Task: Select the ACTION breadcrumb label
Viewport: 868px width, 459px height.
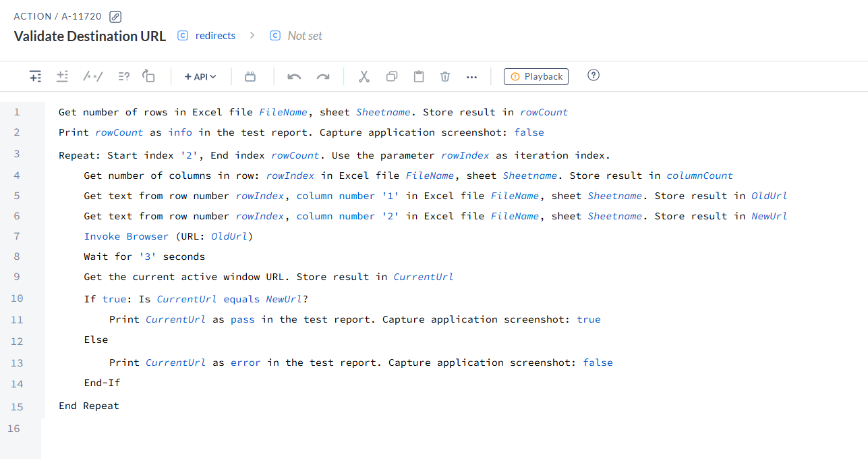Action: (x=33, y=16)
